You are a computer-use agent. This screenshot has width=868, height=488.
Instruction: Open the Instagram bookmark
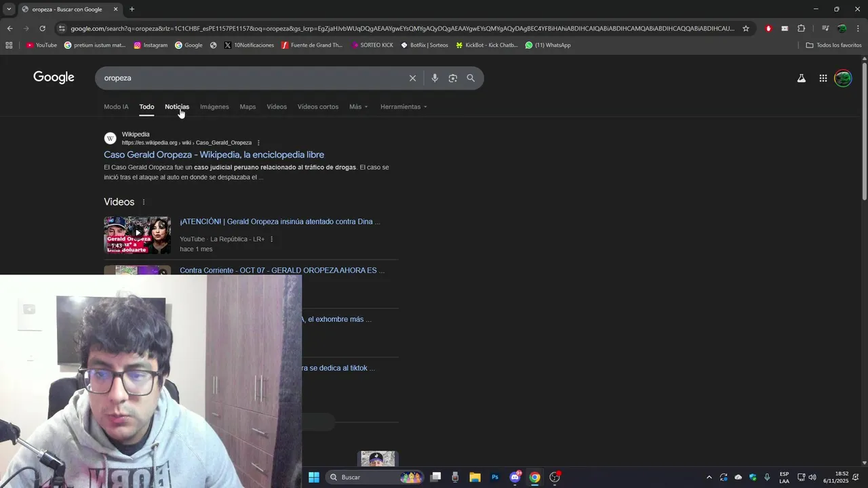151,45
